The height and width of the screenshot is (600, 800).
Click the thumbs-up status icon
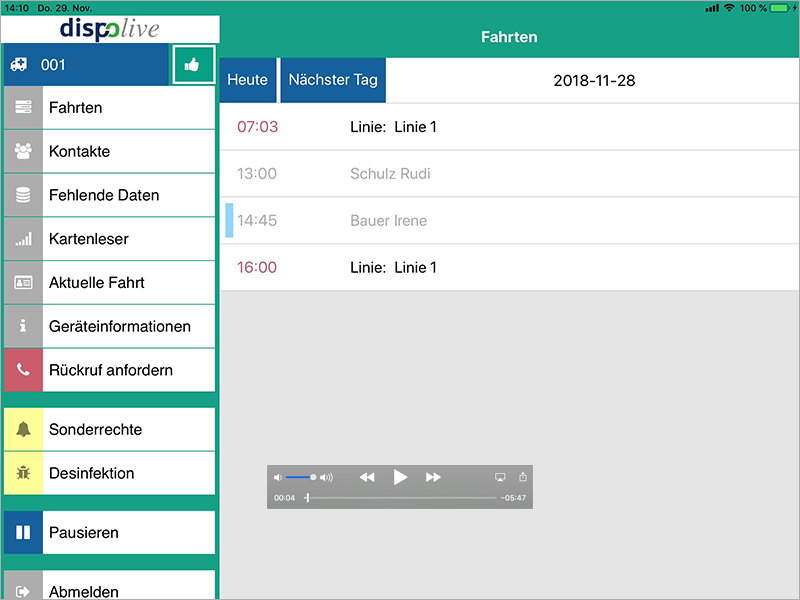point(192,65)
